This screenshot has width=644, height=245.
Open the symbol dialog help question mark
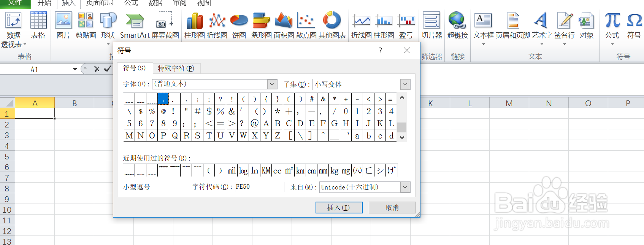pyautogui.click(x=380, y=51)
